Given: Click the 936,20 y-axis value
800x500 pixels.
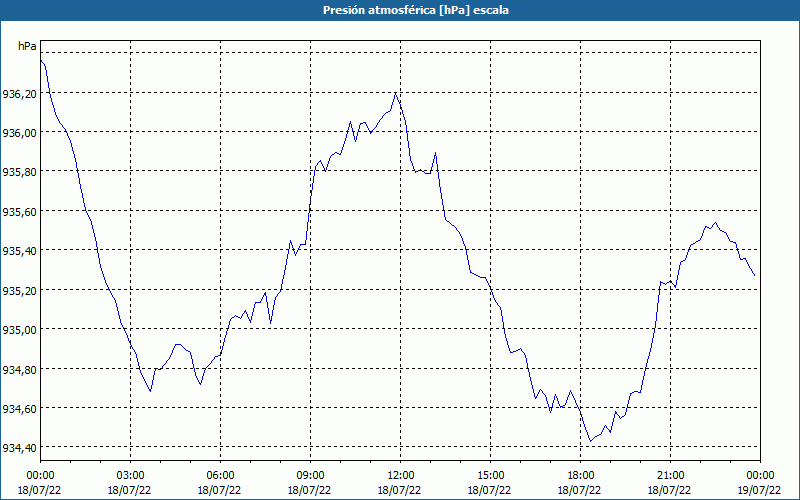Looking at the screenshot, I should click(x=19, y=93).
